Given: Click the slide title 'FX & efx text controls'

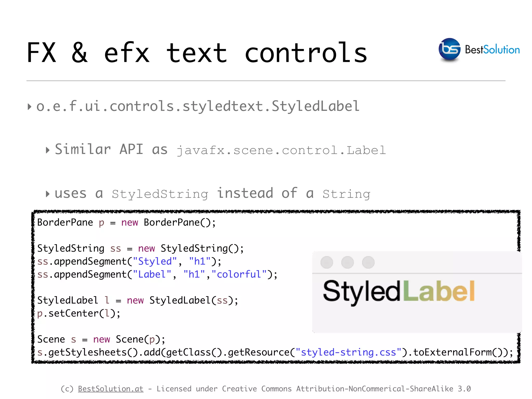Looking at the screenshot, I should (197, 53).
